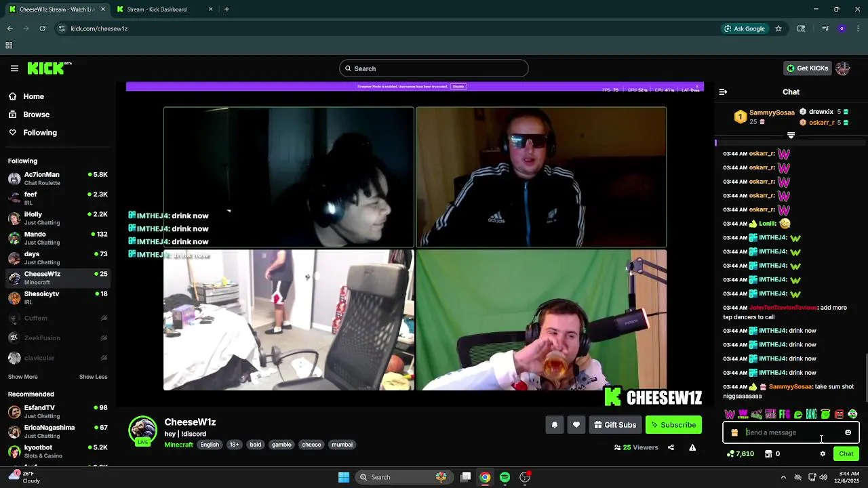Open Chrome apps grid shortcut
Screen dimensions: 868x488
(9, 45)
